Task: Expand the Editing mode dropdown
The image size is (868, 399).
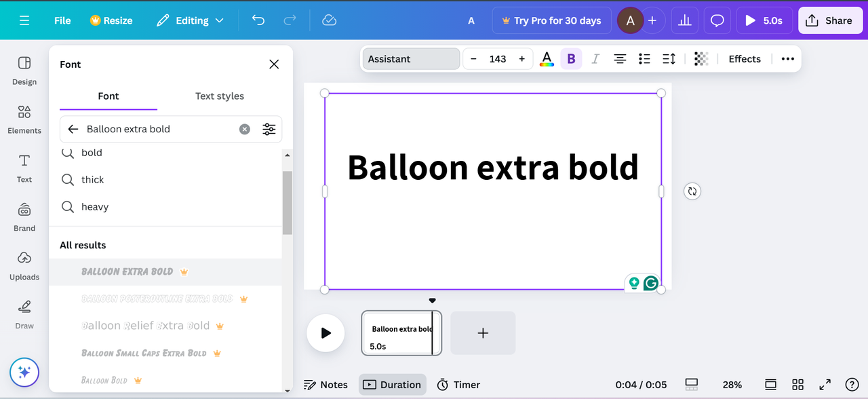Action: click(190, 20)
